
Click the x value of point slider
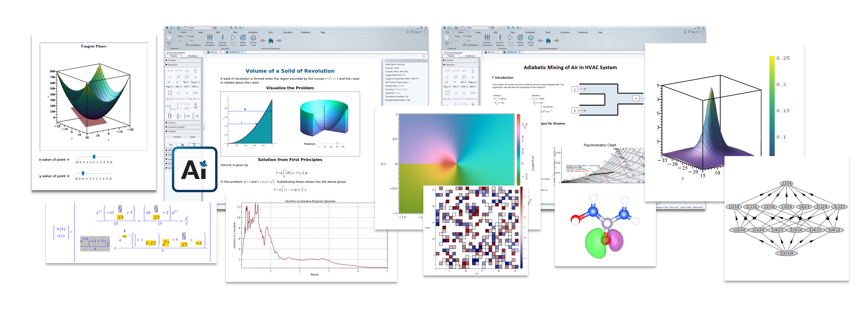coord(94,157)
